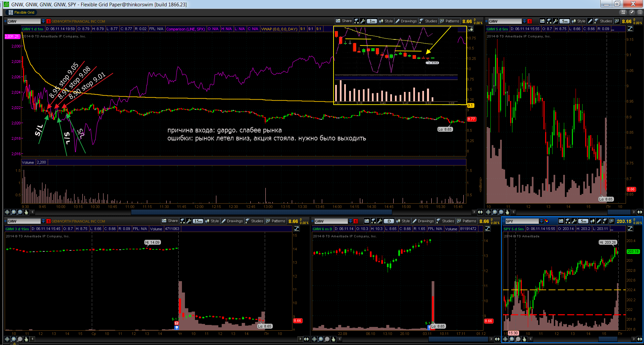This screenshot has width=644, height=345.
Task: Zoom in on the daily GNW chart axis
Action: (x=321, y=339)
